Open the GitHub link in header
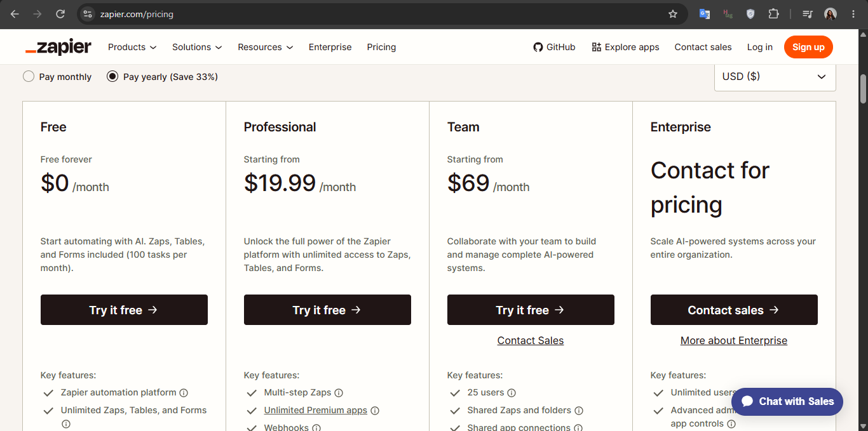The image size is (868, 431). tap(554, 47)
